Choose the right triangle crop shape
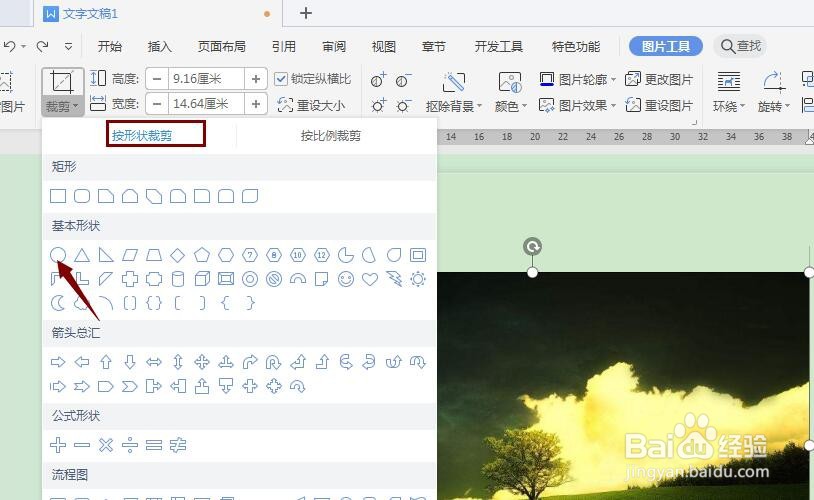Screen dimensions: 814x500 106,255
